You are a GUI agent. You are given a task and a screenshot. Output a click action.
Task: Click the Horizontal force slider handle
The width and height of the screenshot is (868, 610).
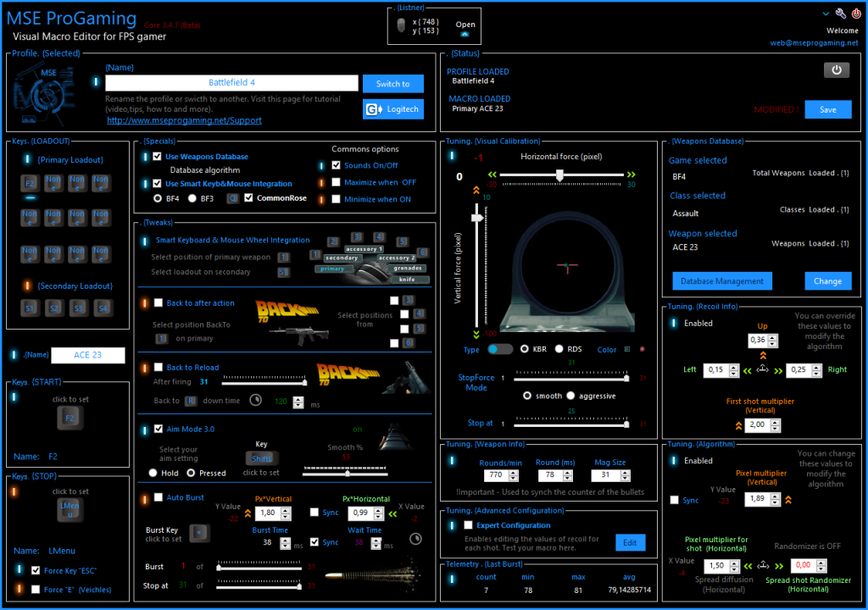tap(559, 175)
